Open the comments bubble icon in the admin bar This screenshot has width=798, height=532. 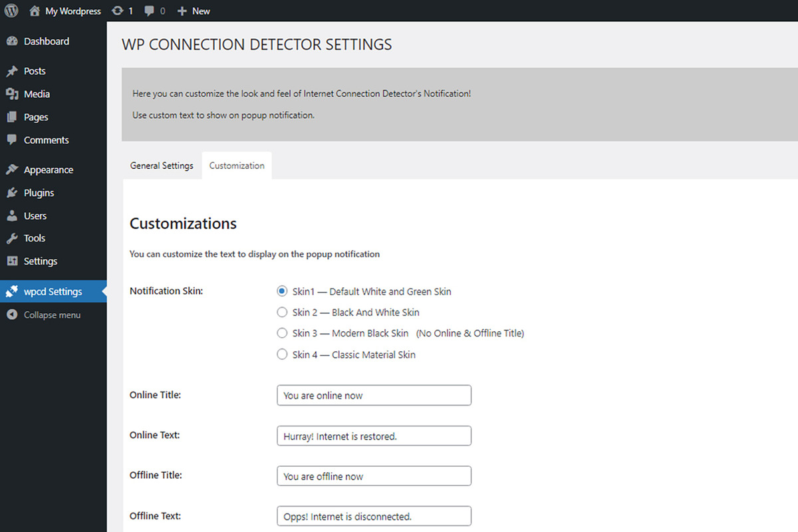point(150,11)
